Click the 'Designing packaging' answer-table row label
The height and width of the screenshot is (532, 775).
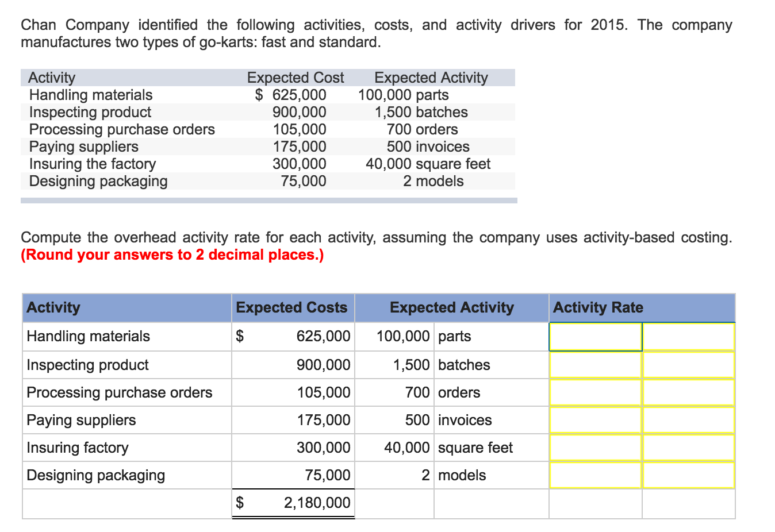click(96, 475)
